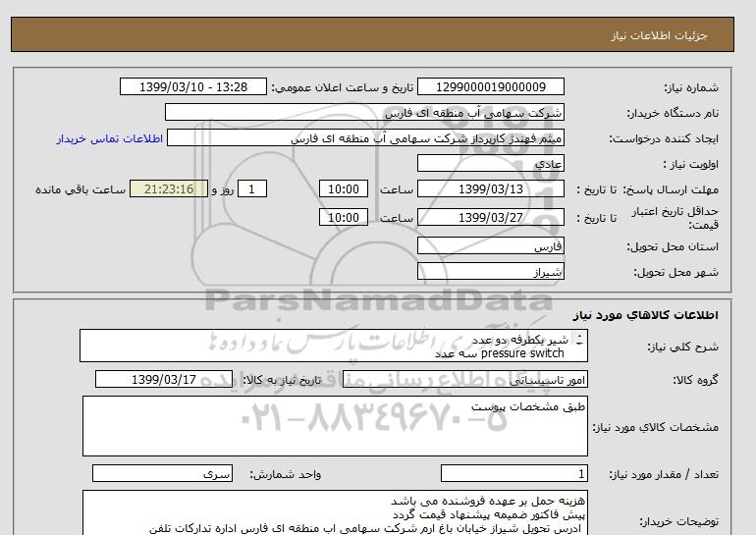Click the label شماره نیاز
Image resolution: width=756 pixels, height=535 pixels.
[x=691, y=87]
